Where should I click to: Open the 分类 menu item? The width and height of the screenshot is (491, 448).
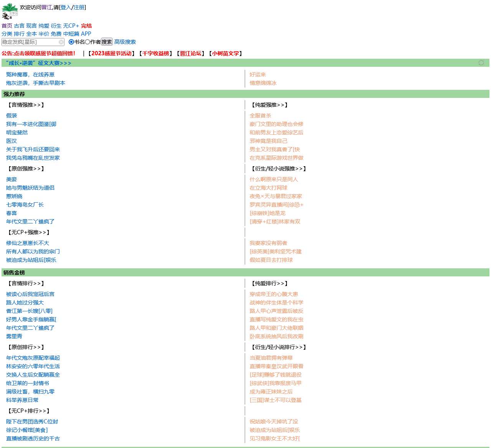[x=7, y=34]
